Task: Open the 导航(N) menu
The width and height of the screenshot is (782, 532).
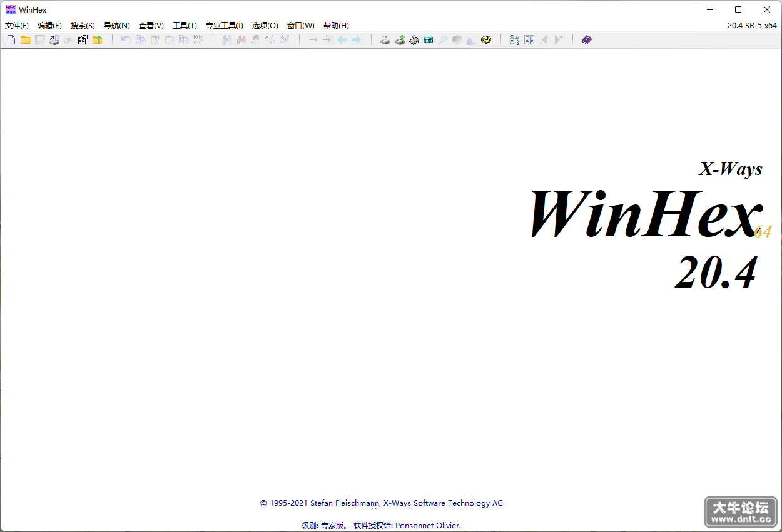Action: tap(117, 26)
